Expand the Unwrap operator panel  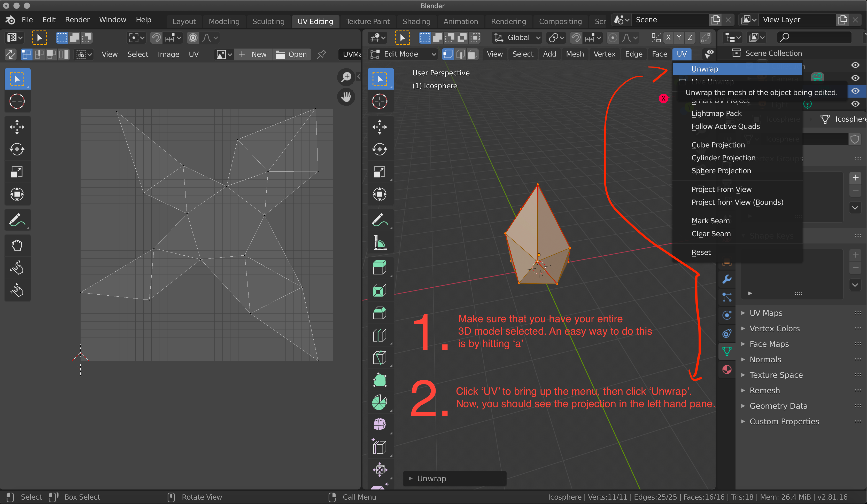coord(454,478)
